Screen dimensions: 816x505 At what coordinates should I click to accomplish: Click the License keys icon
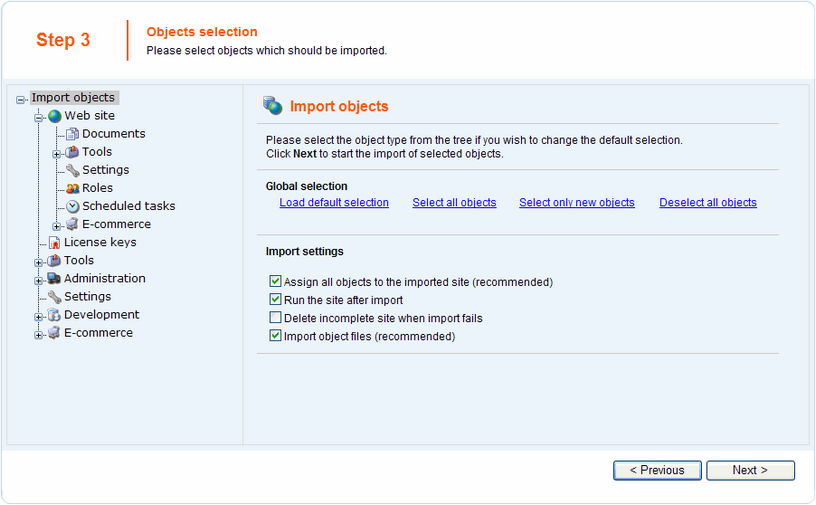[x=55, y=243]
